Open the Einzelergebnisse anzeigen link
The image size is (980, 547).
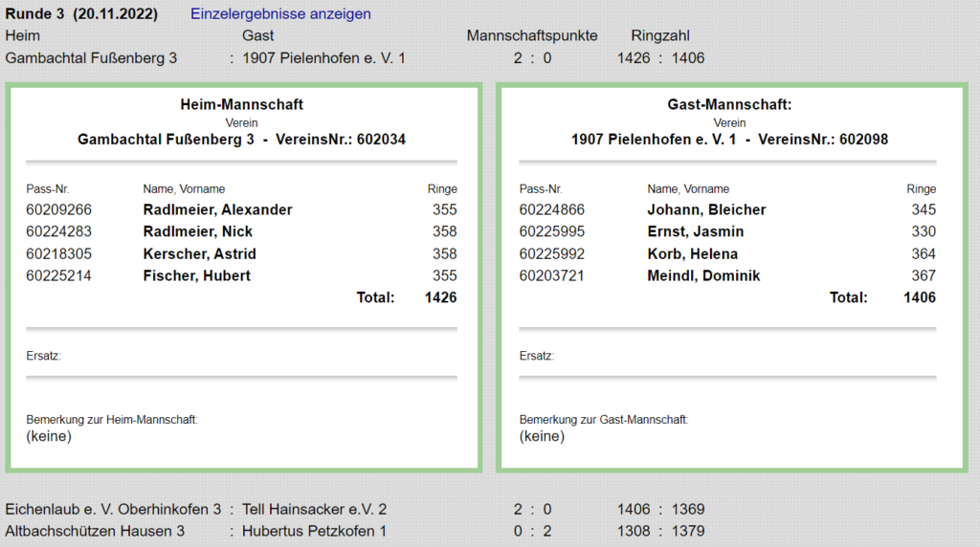point(280,14)
